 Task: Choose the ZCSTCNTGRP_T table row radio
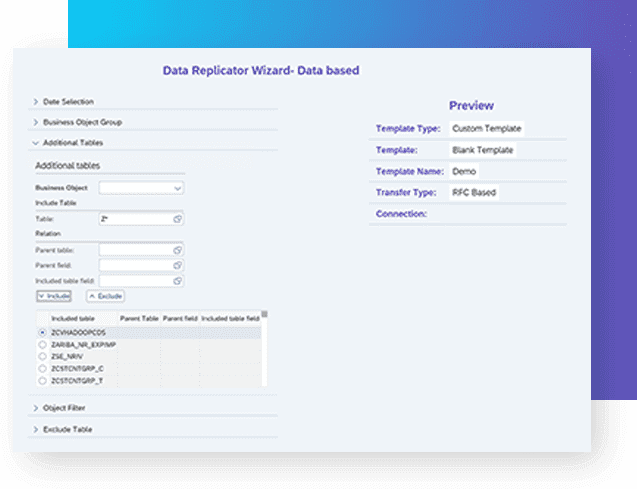(x=42, y=380)
